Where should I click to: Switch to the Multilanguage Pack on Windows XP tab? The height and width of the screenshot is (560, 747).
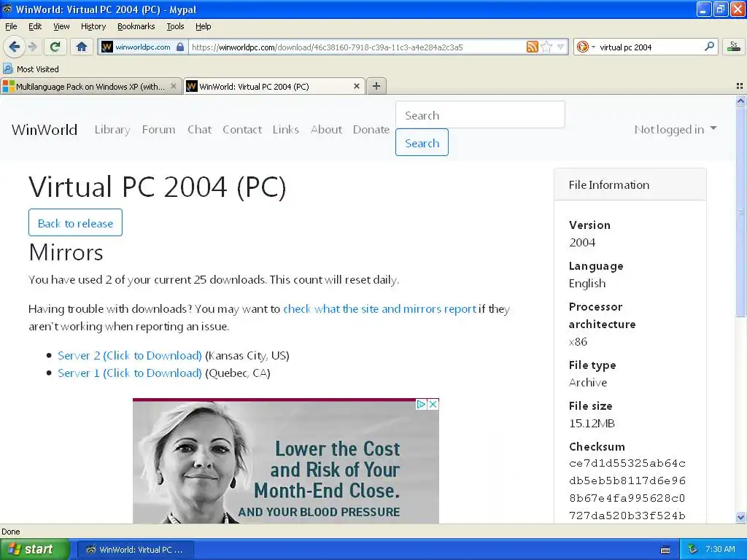point(91,86)
